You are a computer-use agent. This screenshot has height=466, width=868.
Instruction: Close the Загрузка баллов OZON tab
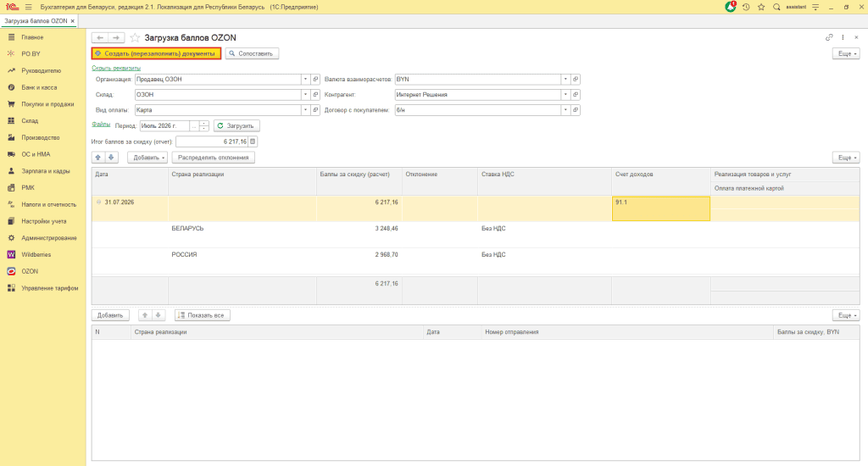pyautogui.click(x=73, y=21)
